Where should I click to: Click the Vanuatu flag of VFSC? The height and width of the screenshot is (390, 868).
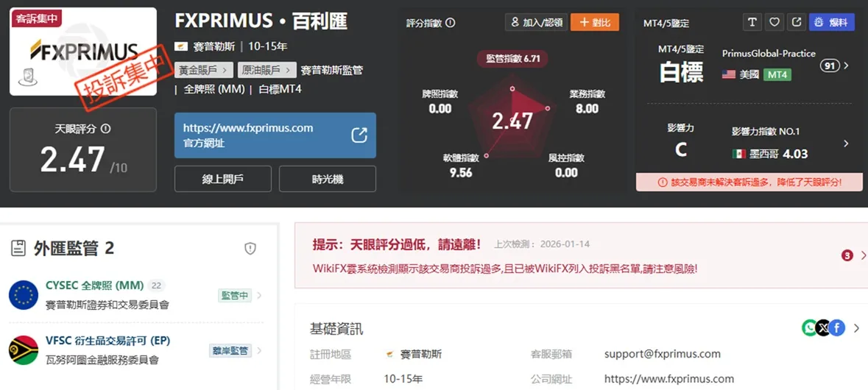24,350
